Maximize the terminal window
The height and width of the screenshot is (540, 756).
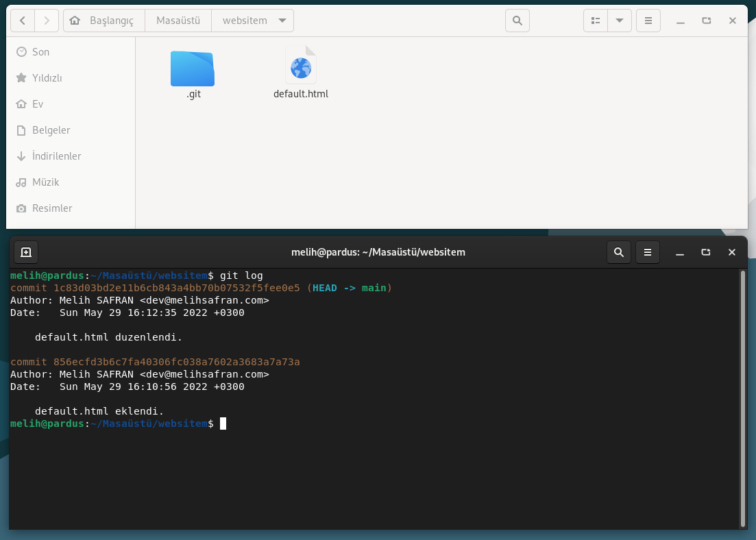pos(706,252)
